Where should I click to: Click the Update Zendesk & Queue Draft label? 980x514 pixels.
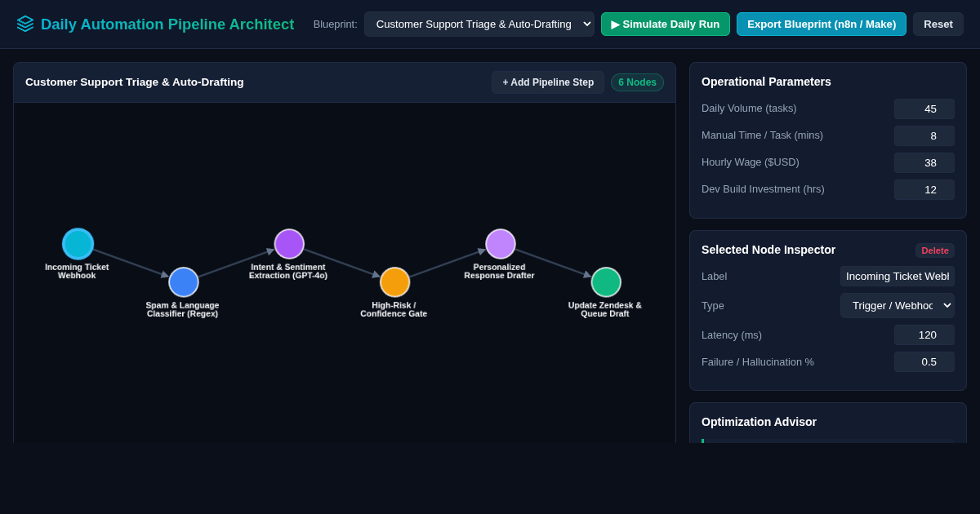[x=605, y=310]
